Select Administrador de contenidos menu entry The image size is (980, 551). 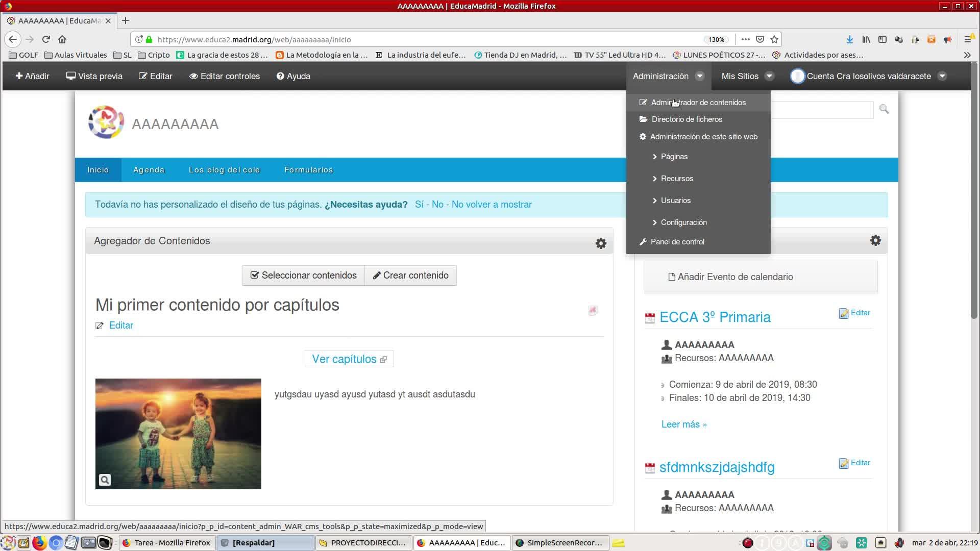point(698,103)
